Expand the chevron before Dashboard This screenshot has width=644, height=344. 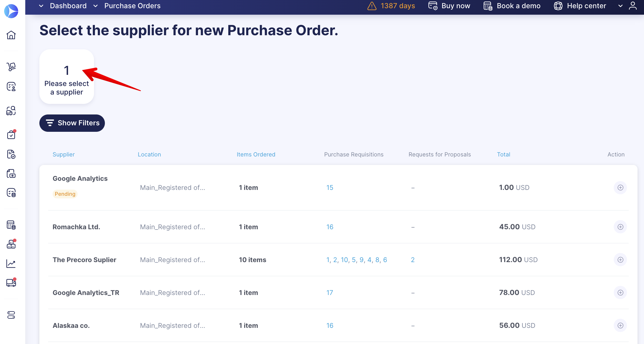41,6
